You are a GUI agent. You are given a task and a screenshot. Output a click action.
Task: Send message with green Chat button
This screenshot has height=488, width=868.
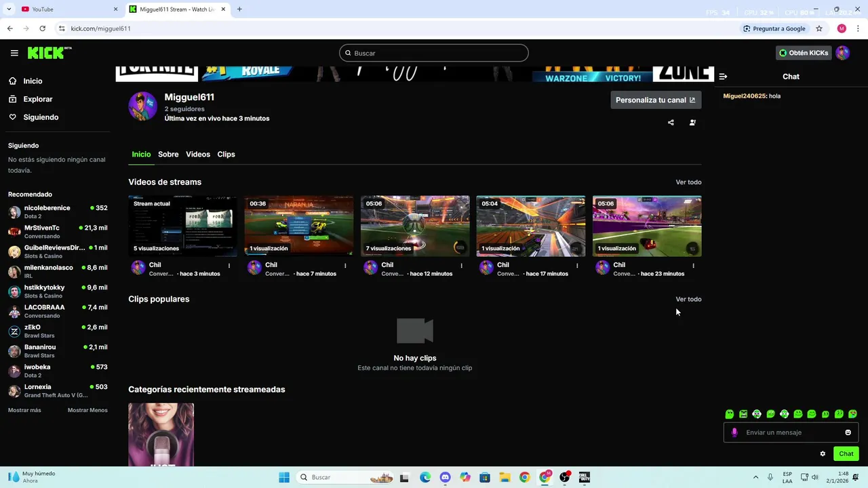846,454
